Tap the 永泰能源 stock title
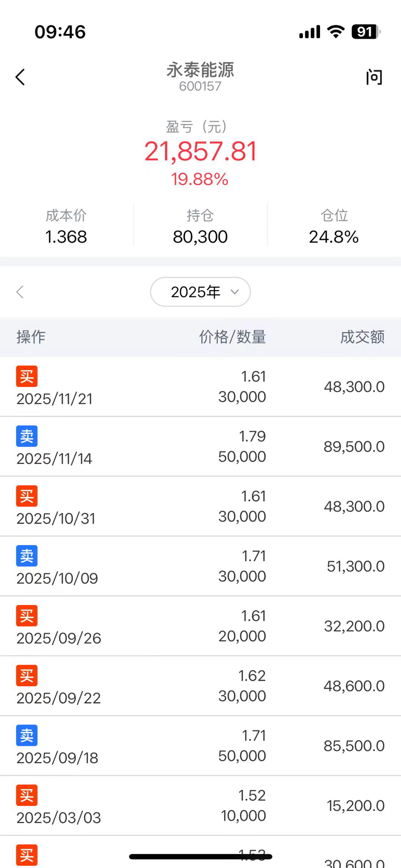Screen dimensions: 401x868 coord(200,70)
